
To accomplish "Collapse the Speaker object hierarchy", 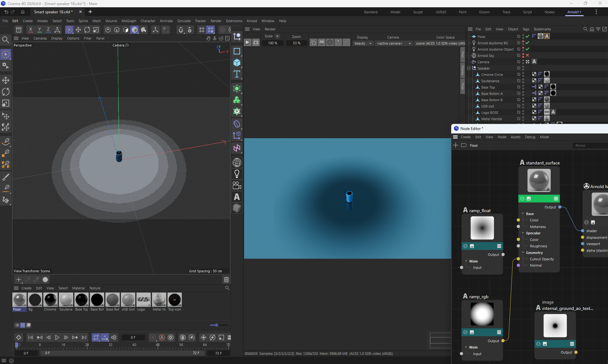I will point(469,68).
